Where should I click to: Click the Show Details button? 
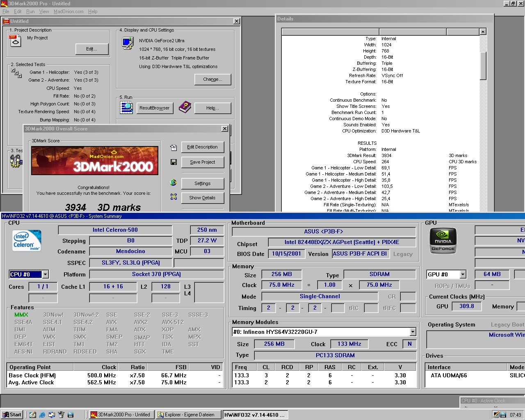[x=203, y=198]
